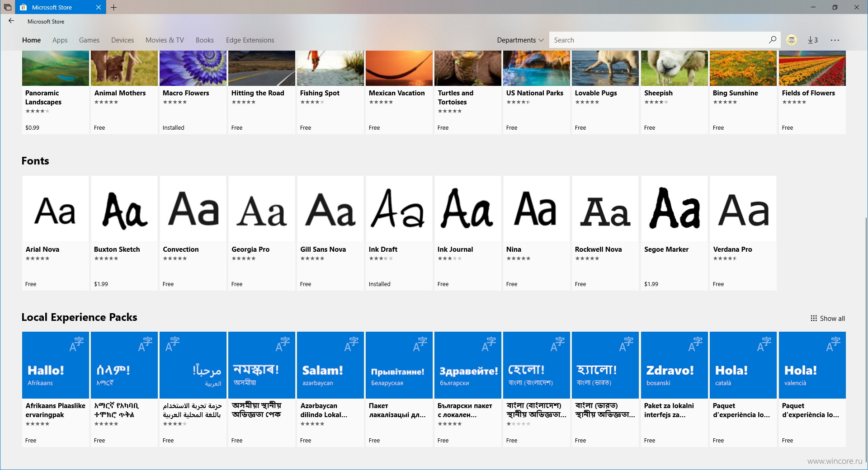The image size is (868, 470).
Task: Open the Movies & TV tab
Action: (x=165, y=40)
